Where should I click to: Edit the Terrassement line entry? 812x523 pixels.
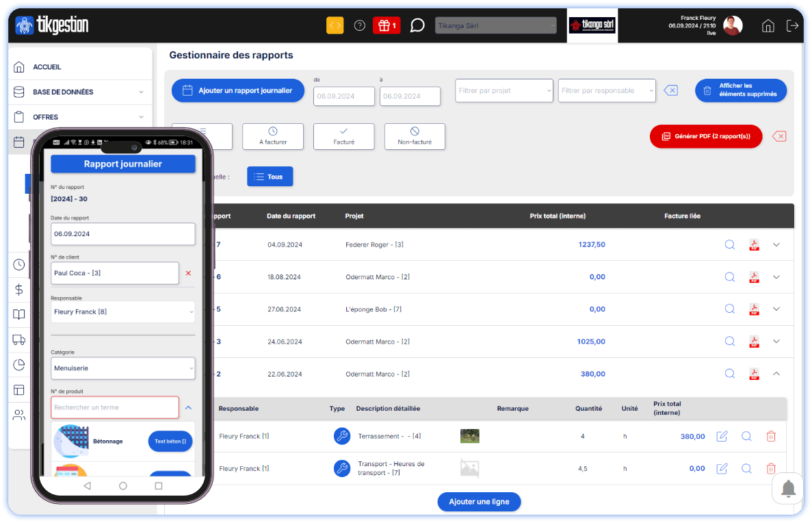coord(722,436)
